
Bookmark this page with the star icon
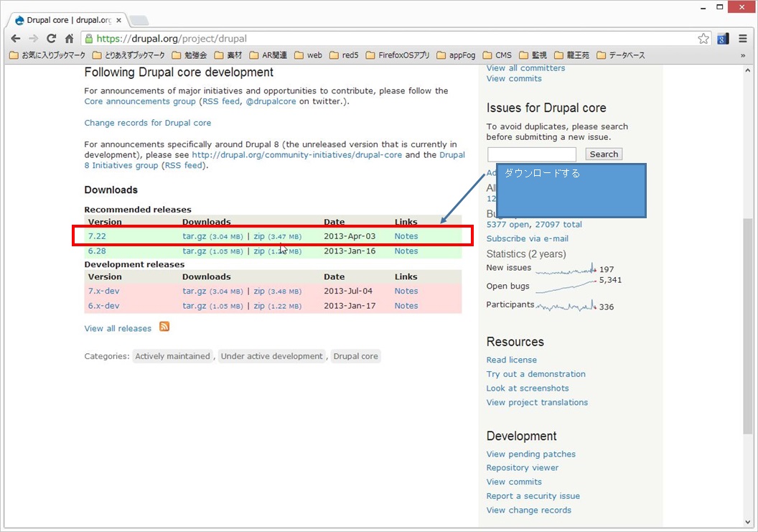coord(703,39)
